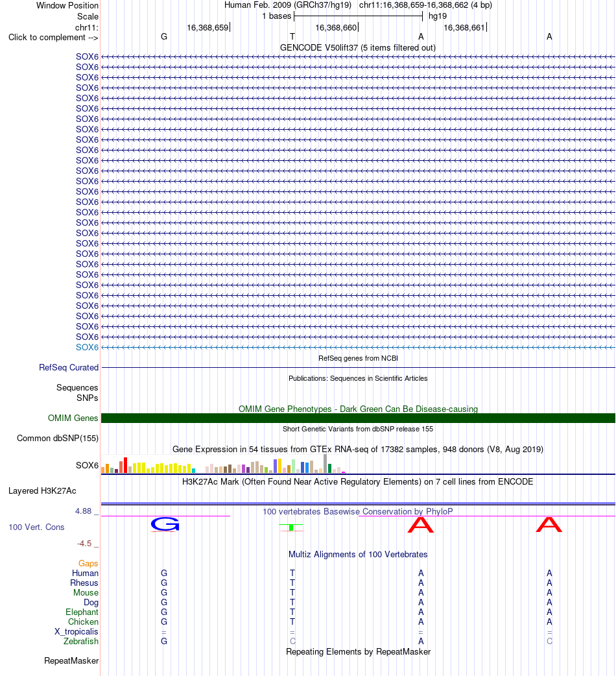This screenshot has width=616, height=676.
Task: Open 'Multiz Alignments of 100 Vertebrates' title
Action: coord(358,555)
